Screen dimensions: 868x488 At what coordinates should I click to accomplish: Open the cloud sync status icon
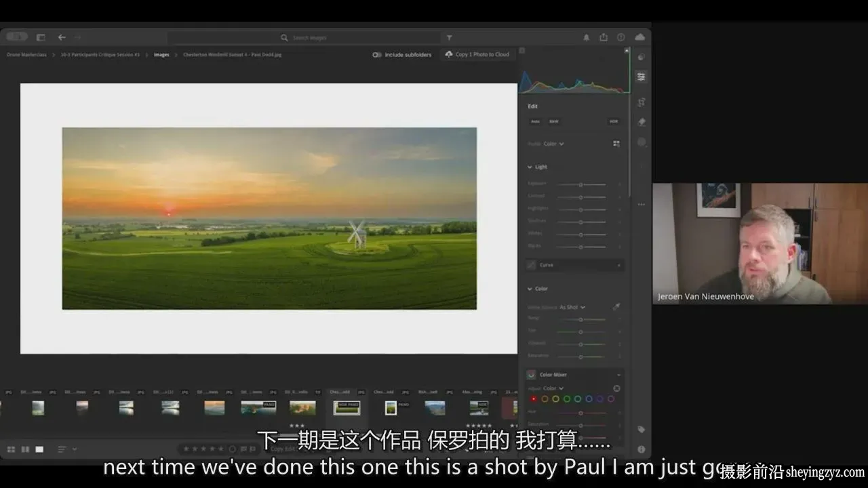coord(639,37)
